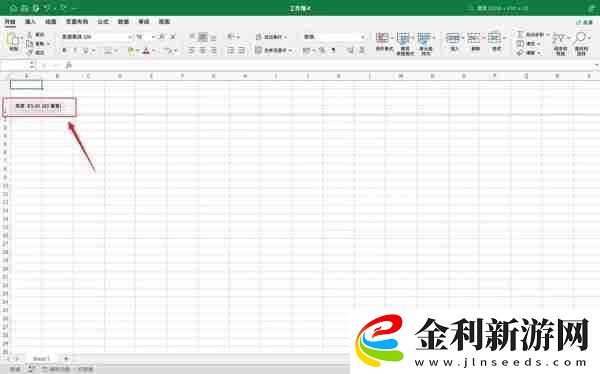Click the Delete cells icon
This screenshot has width=600, height=374.
[x=474, y=38]
